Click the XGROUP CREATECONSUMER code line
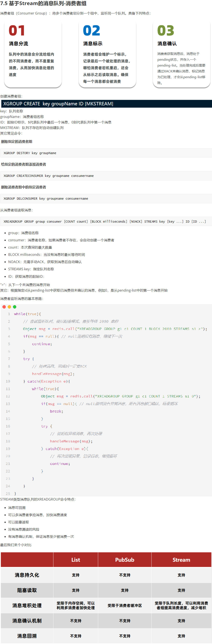212x644 pixels. [49, 176]
